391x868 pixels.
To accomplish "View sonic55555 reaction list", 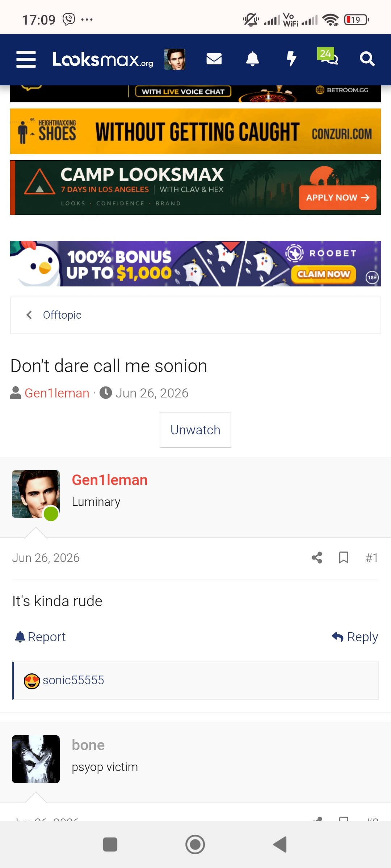I will click(73, 680).
